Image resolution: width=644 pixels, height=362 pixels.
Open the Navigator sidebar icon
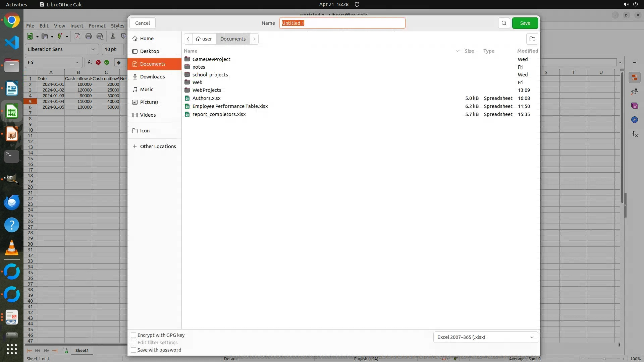pyautogui.click(x=634, y=120)
